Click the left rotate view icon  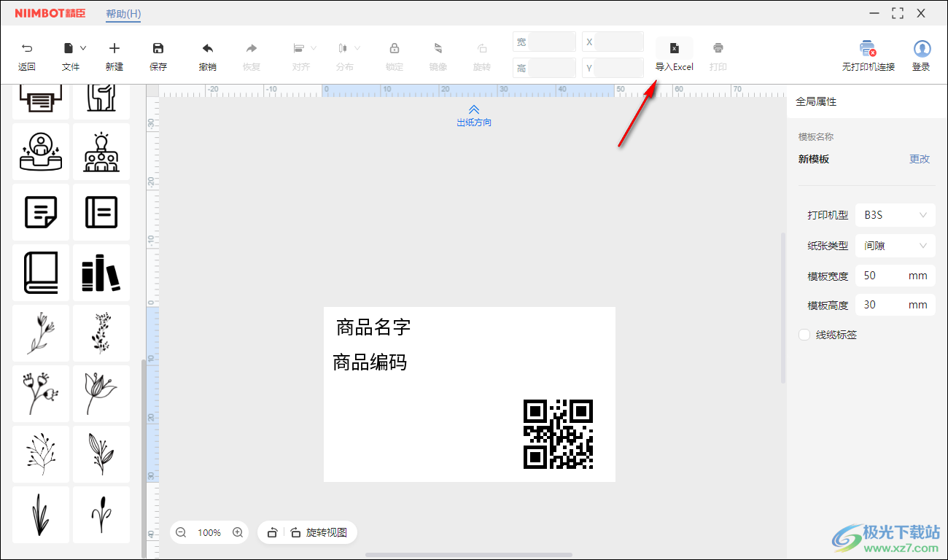tap(272, 533)
